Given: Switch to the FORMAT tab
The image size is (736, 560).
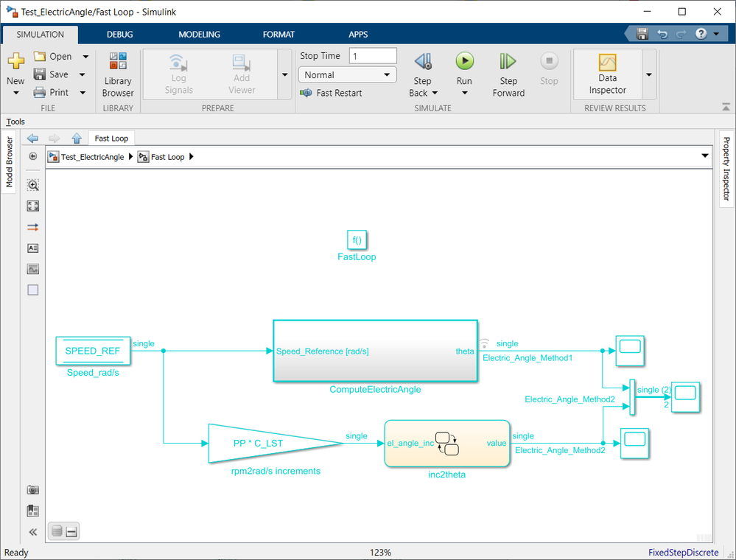Looking at the screenshot, I should tap(278, 35).
